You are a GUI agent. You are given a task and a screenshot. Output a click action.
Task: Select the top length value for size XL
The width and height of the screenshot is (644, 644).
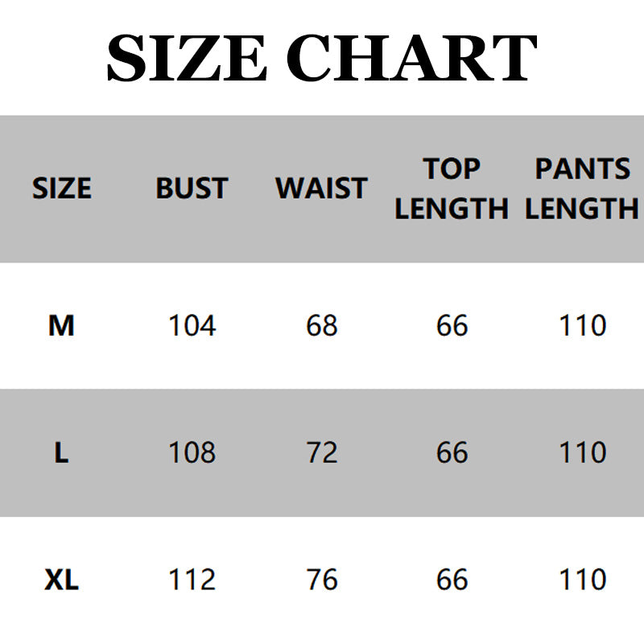[452, 580]
